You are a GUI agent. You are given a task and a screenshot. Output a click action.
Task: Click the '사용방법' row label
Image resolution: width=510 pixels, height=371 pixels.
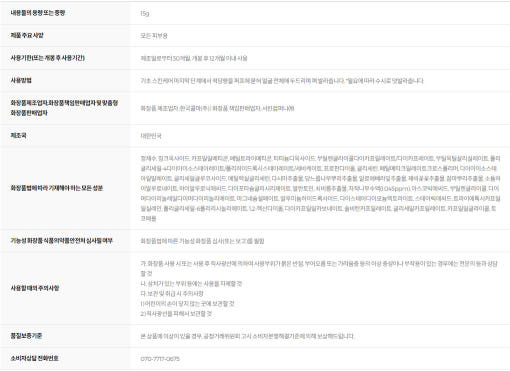[x=21, y=80]
